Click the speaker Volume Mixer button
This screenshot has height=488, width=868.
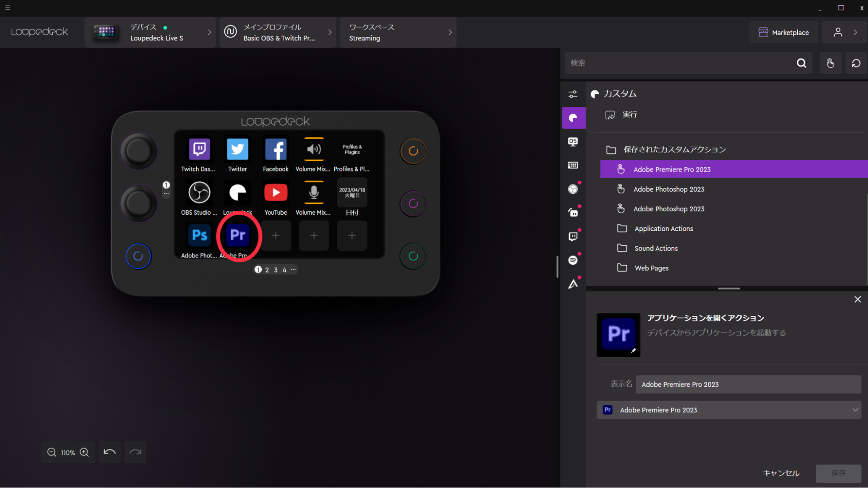point(314,149)
